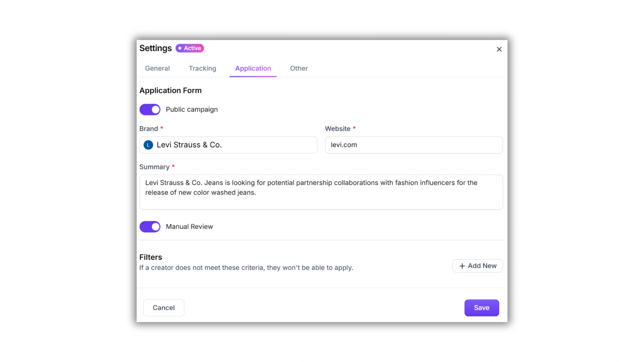Click the Levi Strauss brand logo icon

pos(148,145)
